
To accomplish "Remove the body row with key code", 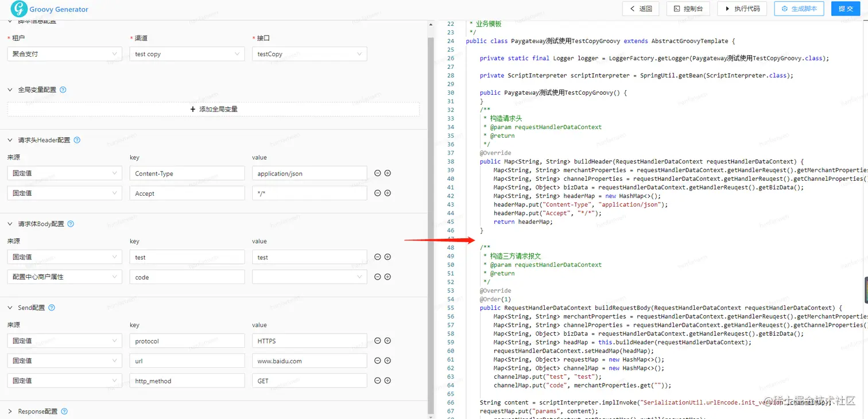I will [x=378, y=277].
